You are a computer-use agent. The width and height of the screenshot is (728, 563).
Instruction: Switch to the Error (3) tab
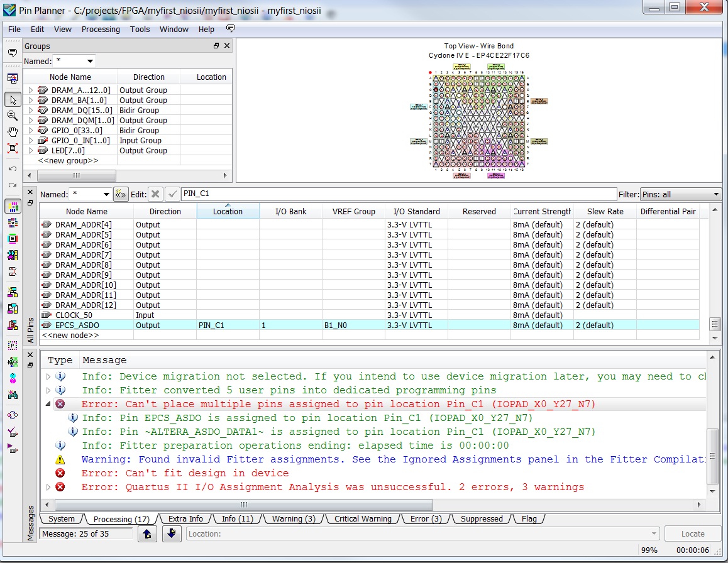pos(426,519)
